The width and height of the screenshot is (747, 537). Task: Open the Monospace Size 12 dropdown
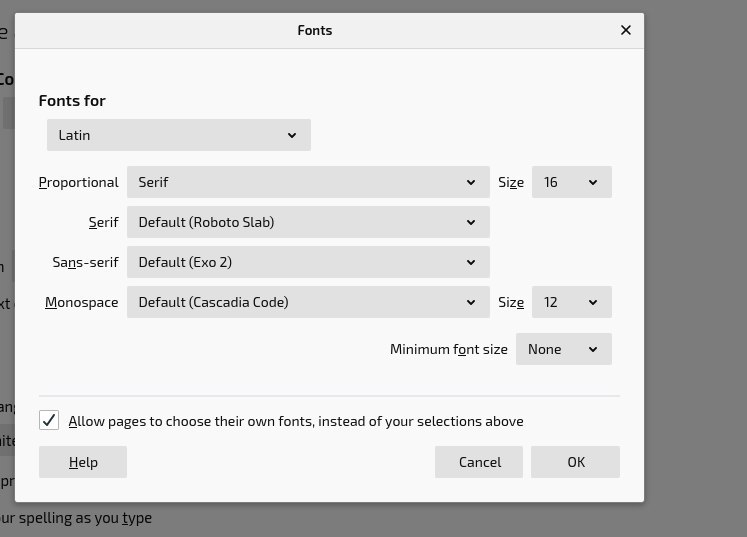[x=572, y=302]
